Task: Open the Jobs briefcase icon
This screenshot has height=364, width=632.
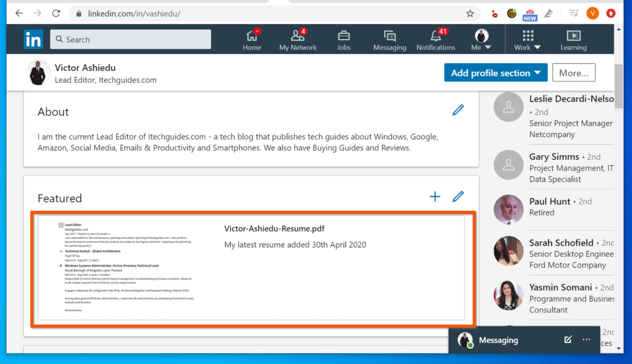Action: coord(344,40)
